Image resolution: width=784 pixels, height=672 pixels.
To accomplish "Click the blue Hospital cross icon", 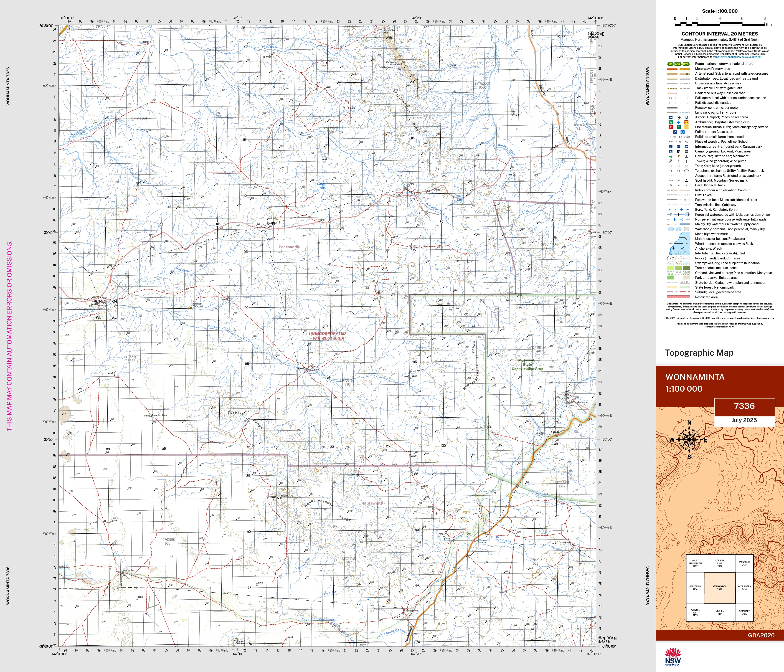I will [x=678, y=123].
